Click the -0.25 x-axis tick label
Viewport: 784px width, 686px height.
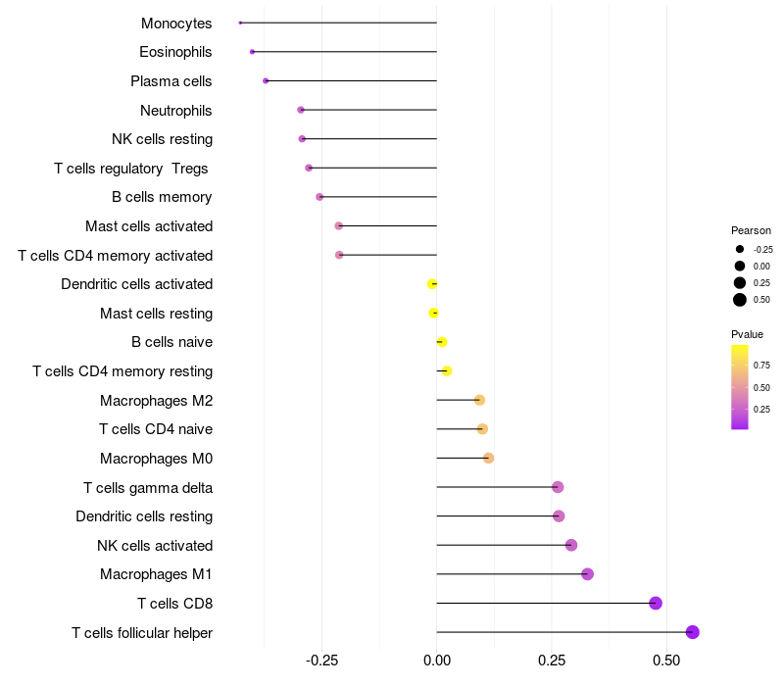point(322,661)
